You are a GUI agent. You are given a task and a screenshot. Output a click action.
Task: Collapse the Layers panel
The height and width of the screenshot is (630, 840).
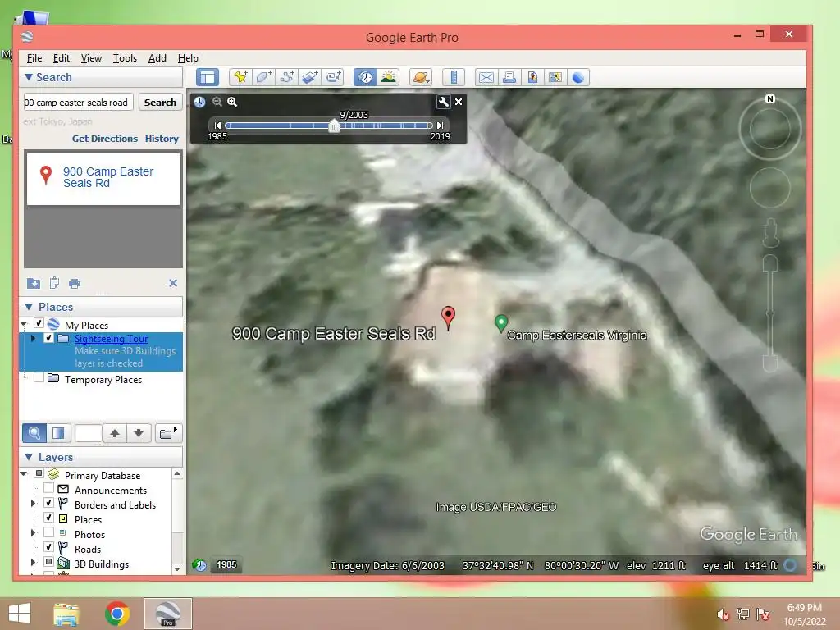(x=29, y=457)
